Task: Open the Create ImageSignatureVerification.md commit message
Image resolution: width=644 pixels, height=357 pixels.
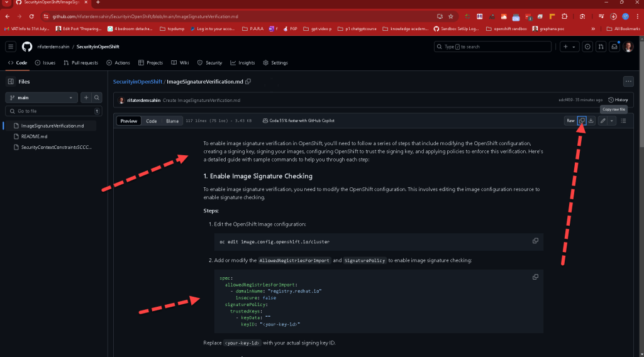Action: coord(201,100)
